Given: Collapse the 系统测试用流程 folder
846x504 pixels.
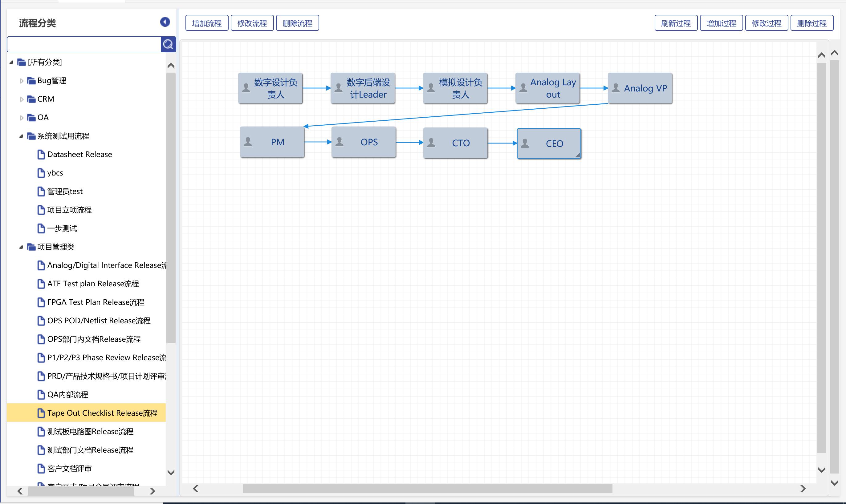Looking at the screenshot, I should tap(21, 136).
